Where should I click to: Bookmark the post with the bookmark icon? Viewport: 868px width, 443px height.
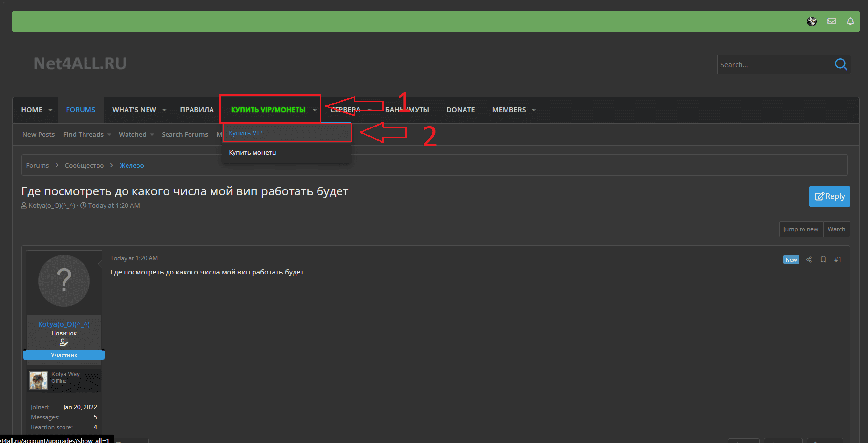(823, 260)
